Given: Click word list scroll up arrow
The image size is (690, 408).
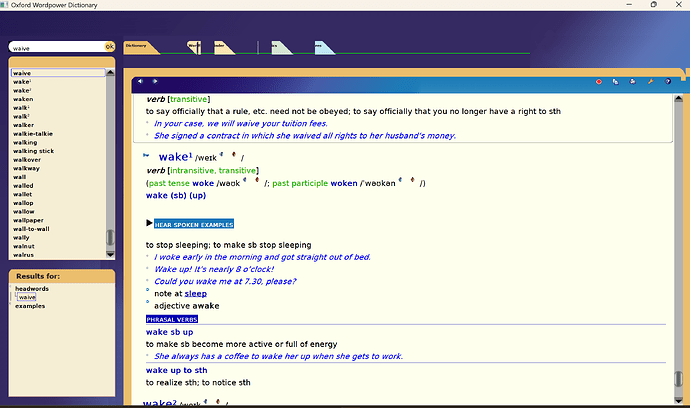Looking at the screenshot, I should [x=110, y=72].
